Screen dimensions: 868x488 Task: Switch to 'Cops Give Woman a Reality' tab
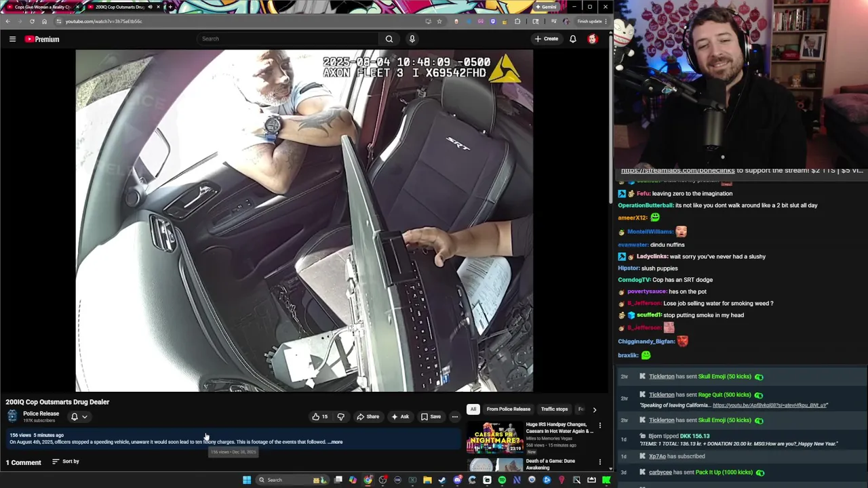(42, 7)
